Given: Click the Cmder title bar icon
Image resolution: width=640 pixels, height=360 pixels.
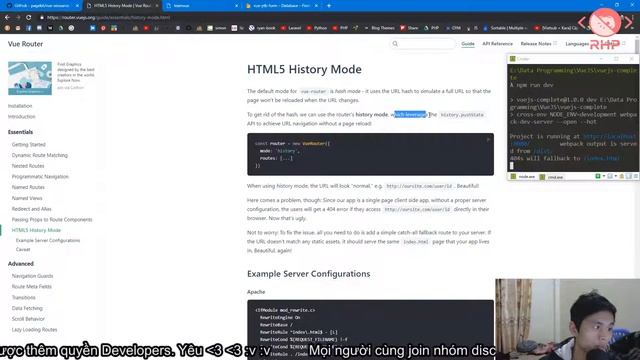Looking at the screenshot, I should (x=513, y=59).
